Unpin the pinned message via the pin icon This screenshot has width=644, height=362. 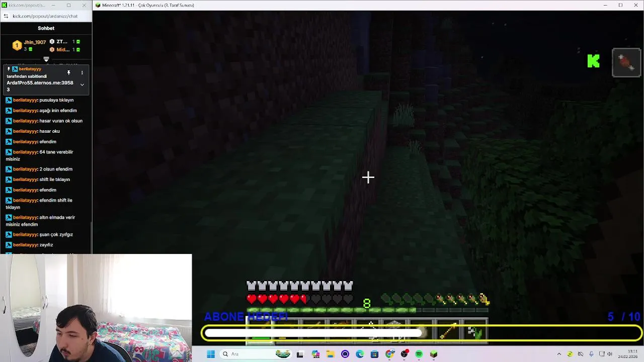coord(69,73)
